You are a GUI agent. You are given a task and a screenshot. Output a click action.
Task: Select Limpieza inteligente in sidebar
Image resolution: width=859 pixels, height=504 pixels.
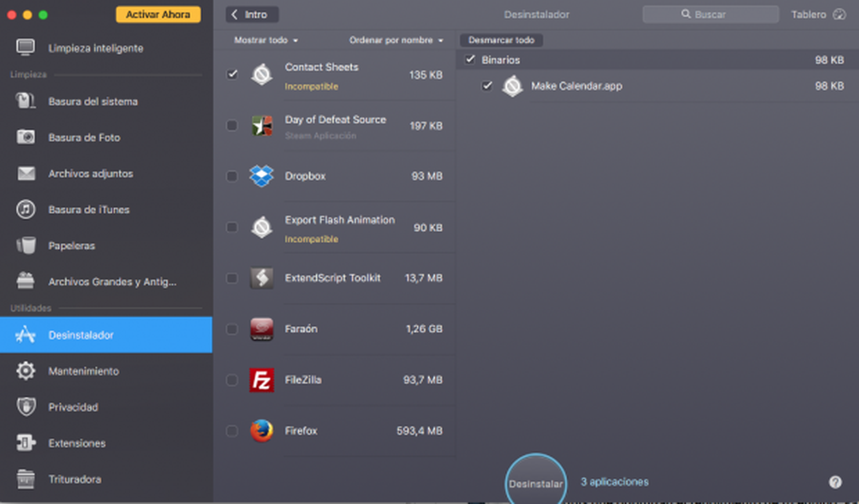pyautogui.click(x=106, y=48)
